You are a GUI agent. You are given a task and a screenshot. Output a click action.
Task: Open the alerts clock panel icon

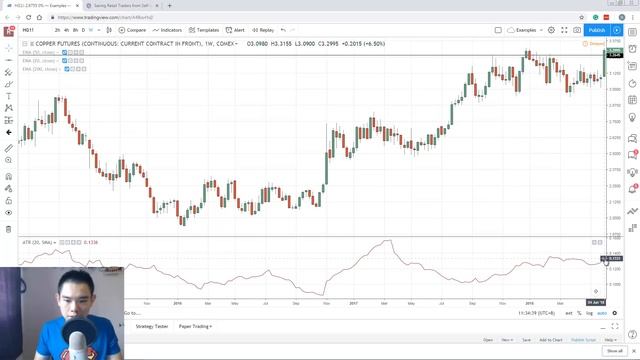click(x=632, y=49)
